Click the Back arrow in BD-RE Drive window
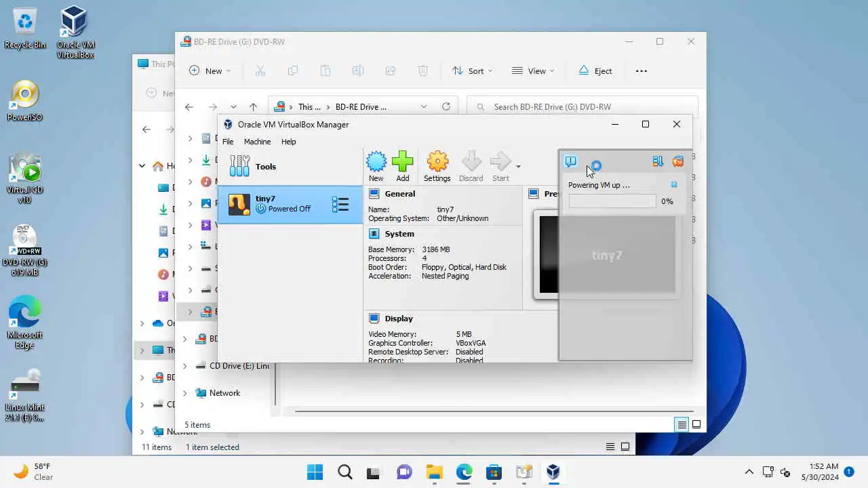This screenshot has width=868, height=488. 189,107
